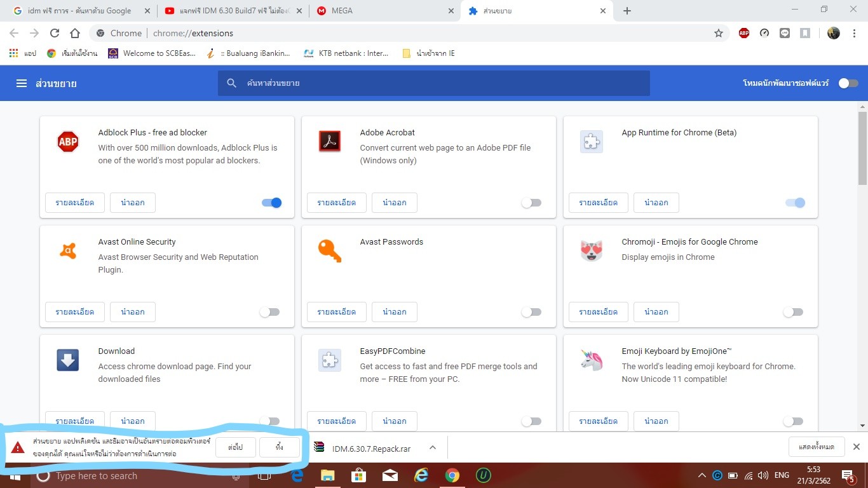Image resolution: width=868 pixels, height=488 pixels.
Task: Go to Chrome home page icon
Action: tap(75, 33)
